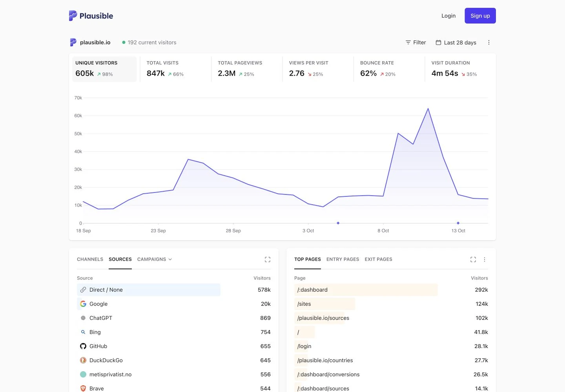This screenshot has width=565, height=392.
Task: Switch to the Channels tab
Action: [90, 260]
